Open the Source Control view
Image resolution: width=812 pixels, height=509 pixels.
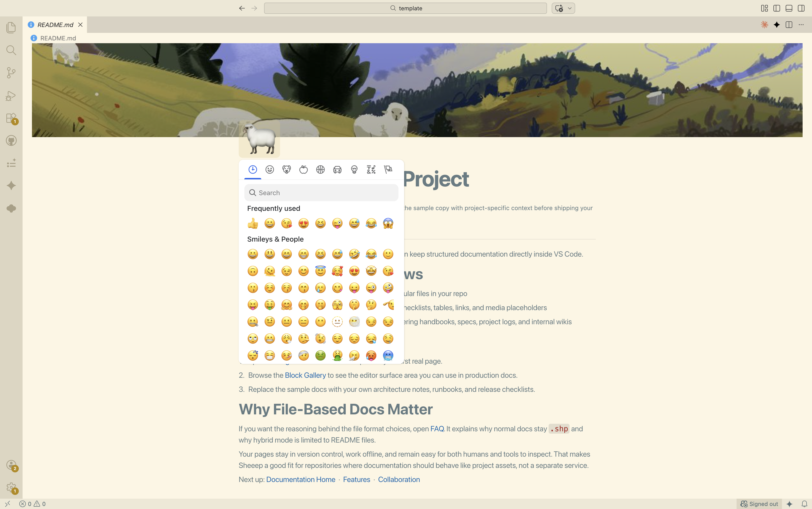click(11, 73)
